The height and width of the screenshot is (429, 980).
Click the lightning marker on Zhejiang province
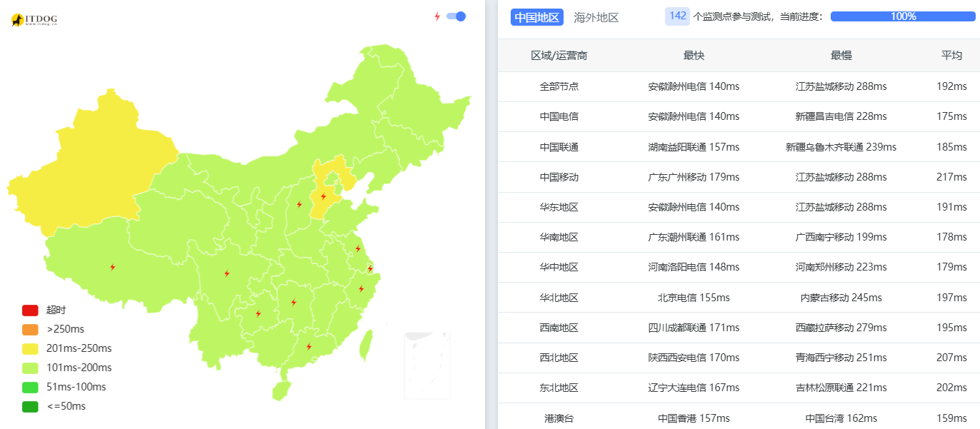[x=361, y=288]
